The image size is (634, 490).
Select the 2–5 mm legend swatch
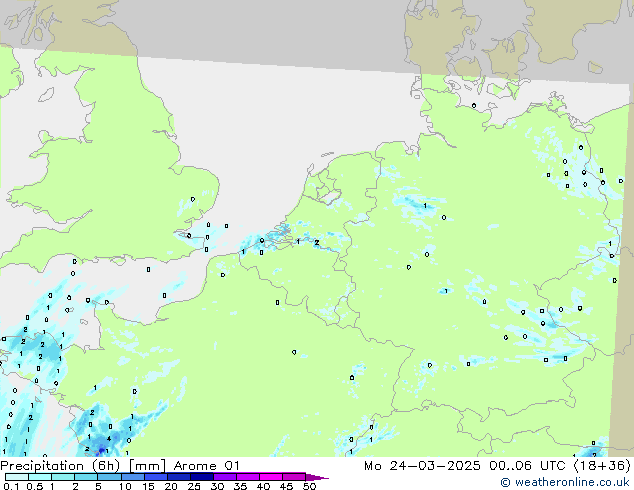click(86, 477)
